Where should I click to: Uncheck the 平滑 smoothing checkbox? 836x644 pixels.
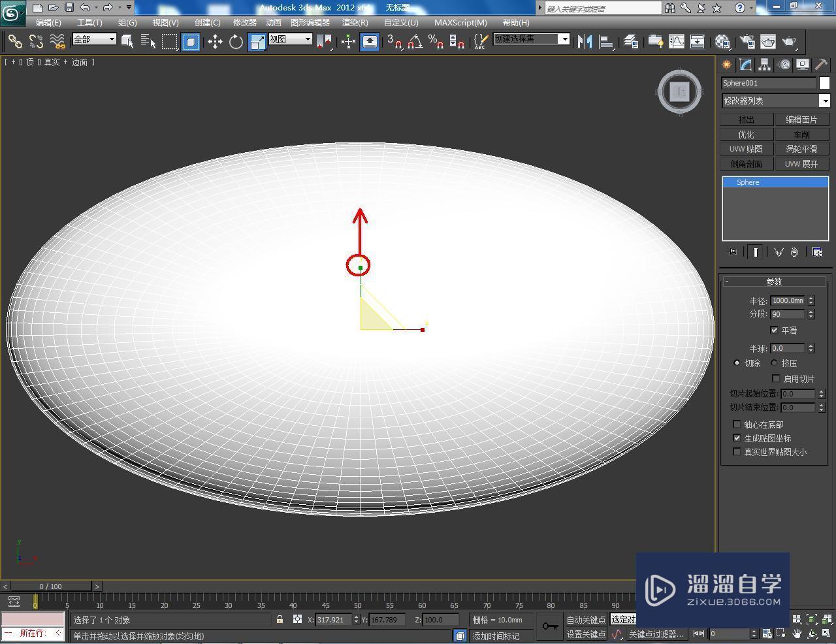pyautogui.click(x=775, y=330)
